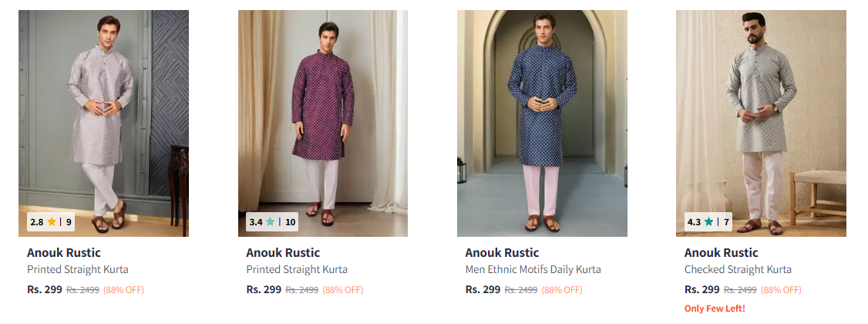The height and width of the screenshot is (324, 868).
Task: Open the Checked Straight Kurta title
Action: point(738,270)
